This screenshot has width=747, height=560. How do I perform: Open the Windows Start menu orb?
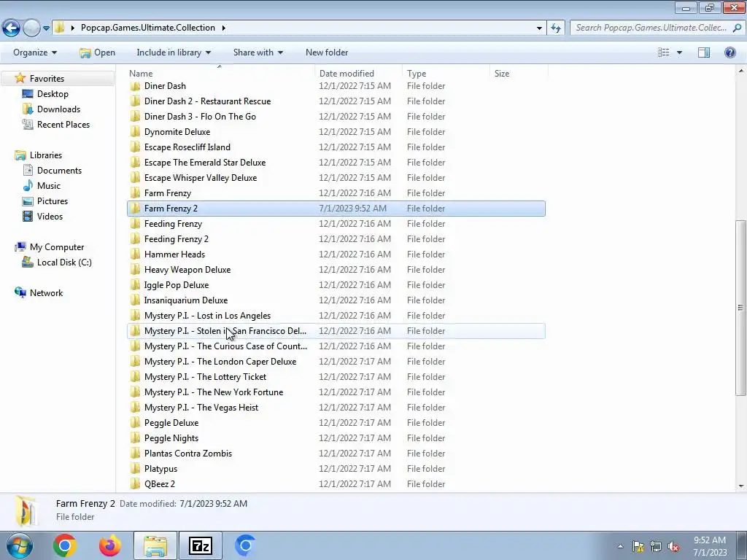coord(18,545)
